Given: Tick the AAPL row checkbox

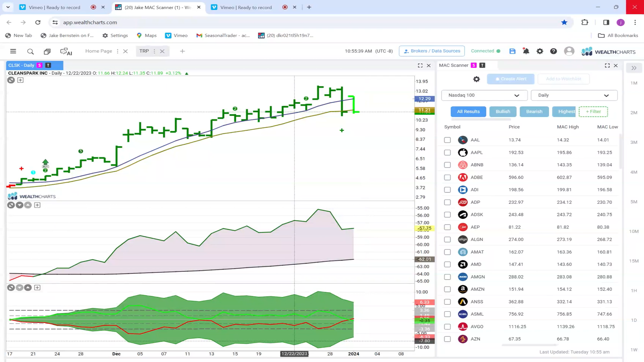Looking at the screenshot, I should tap(447, 153).
